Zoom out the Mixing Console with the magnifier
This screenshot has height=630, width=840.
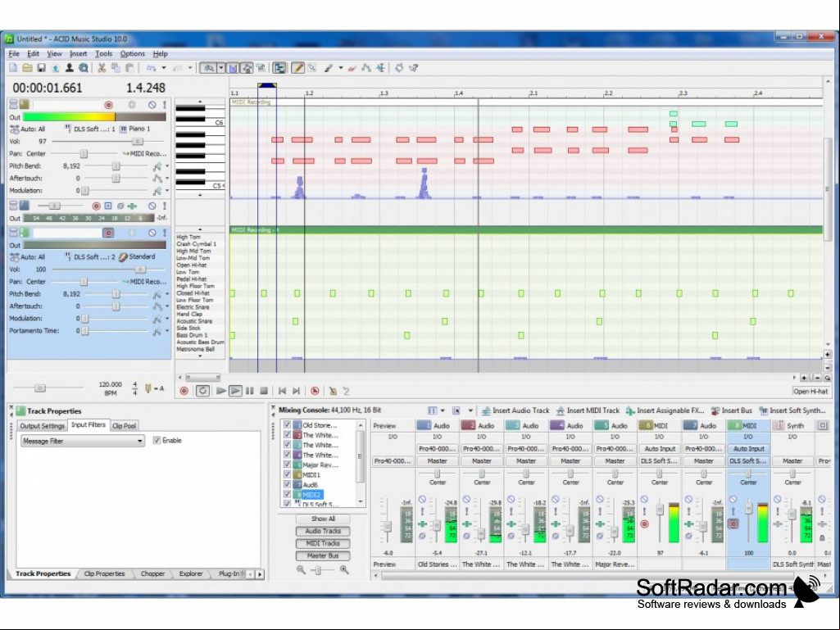coord(301,570)
